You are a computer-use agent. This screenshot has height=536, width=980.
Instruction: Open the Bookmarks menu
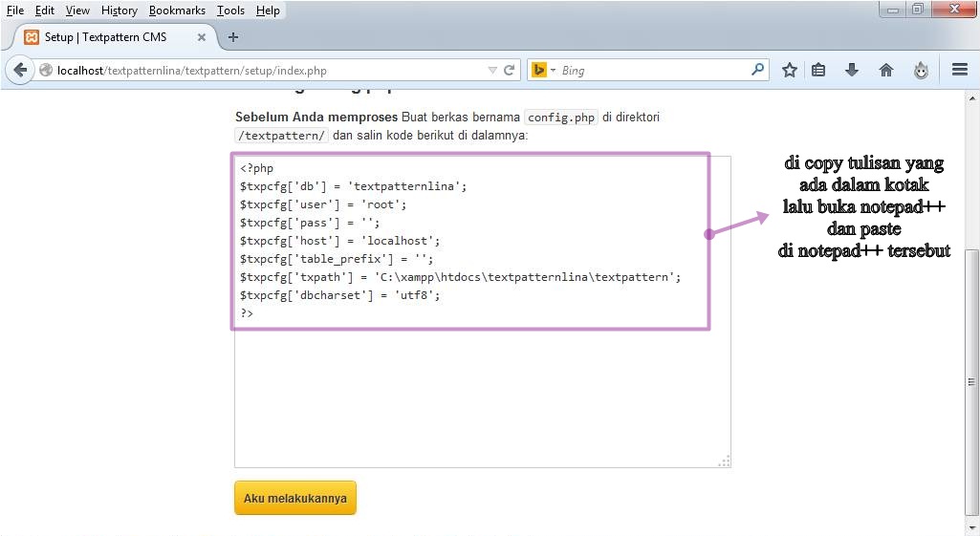(x=177, y=11)
